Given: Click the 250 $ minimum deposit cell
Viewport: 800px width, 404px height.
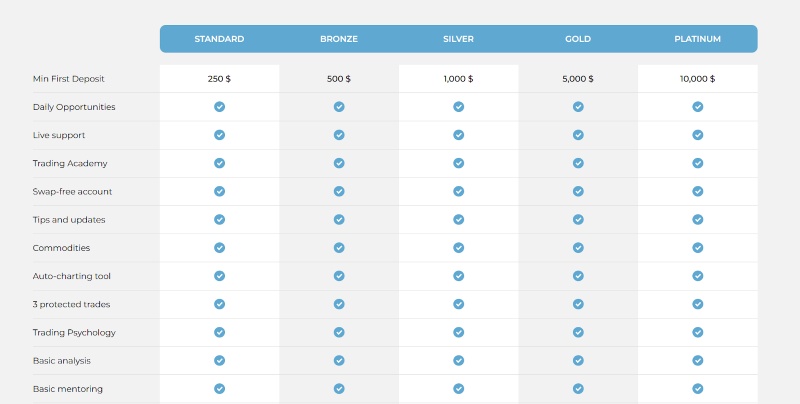Looking at the screenshot, I should tap(219, 79).
